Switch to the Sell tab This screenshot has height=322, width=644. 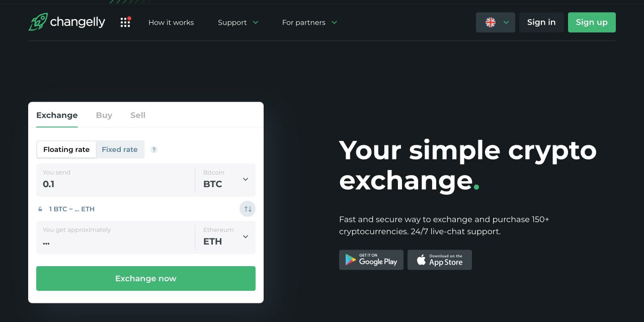pyautogui.click(x=138, y=115)
